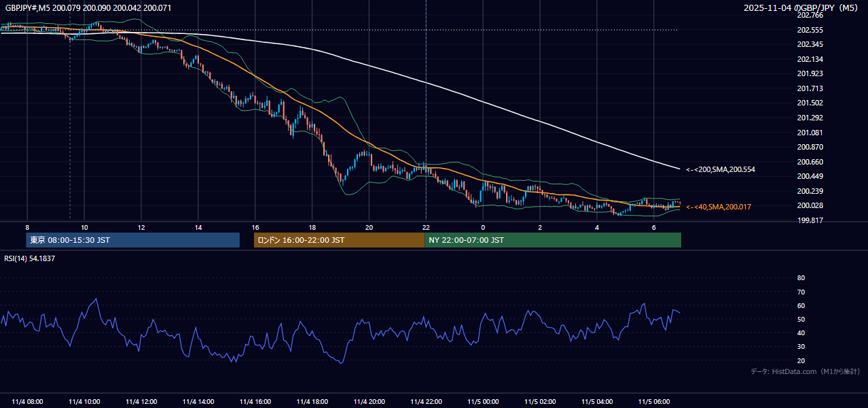Click the price axis value 200.660
Image resolution: width=868 pixels, height=408 pixels.
click(x=810, y=162)
